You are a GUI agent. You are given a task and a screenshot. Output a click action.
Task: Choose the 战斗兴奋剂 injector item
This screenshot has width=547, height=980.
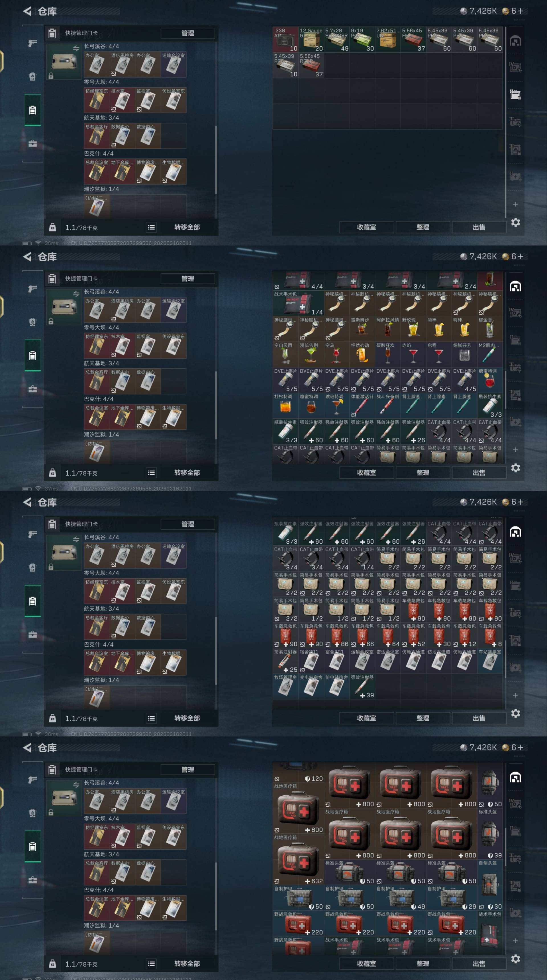coord(387,406)
